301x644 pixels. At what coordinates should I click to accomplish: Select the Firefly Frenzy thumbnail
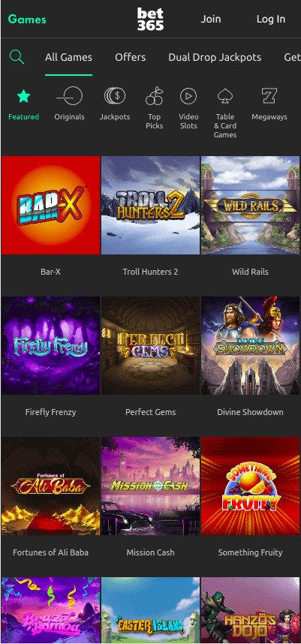pyautogui.click(x=50, y=346)
